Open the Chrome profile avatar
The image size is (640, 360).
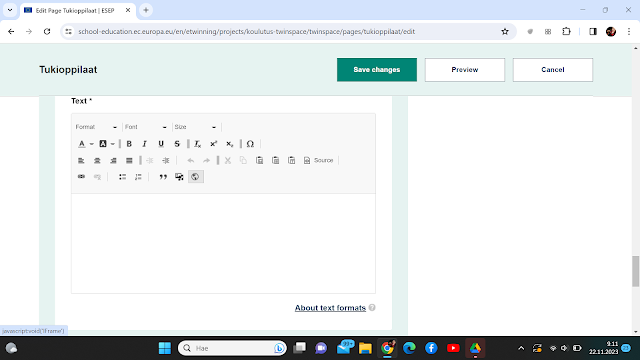(611, 31)
